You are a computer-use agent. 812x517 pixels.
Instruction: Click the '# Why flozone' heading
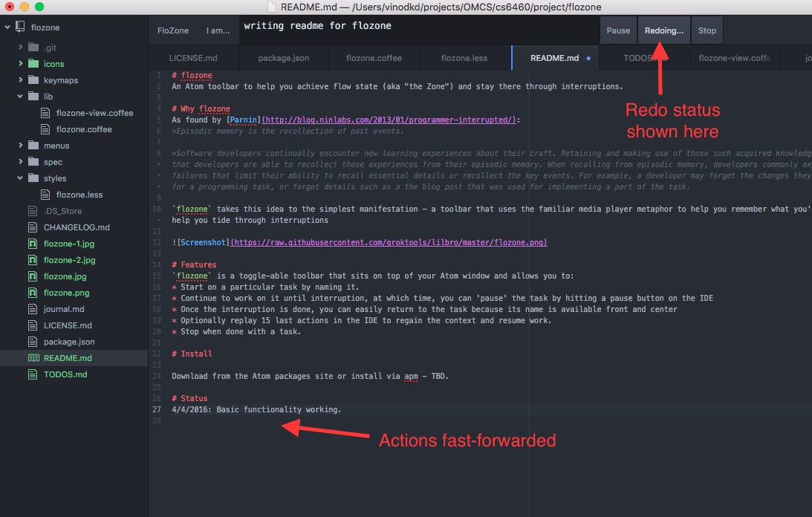pos(201,108)
